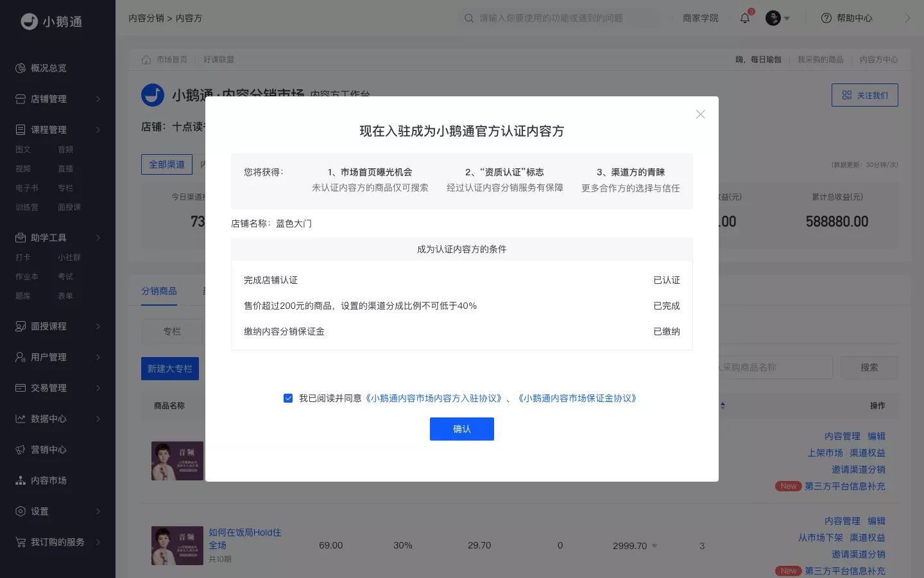This screenshot has height=578, width=924.
Task: Click the 数据中心 chart icon
Action: (21, 419)
